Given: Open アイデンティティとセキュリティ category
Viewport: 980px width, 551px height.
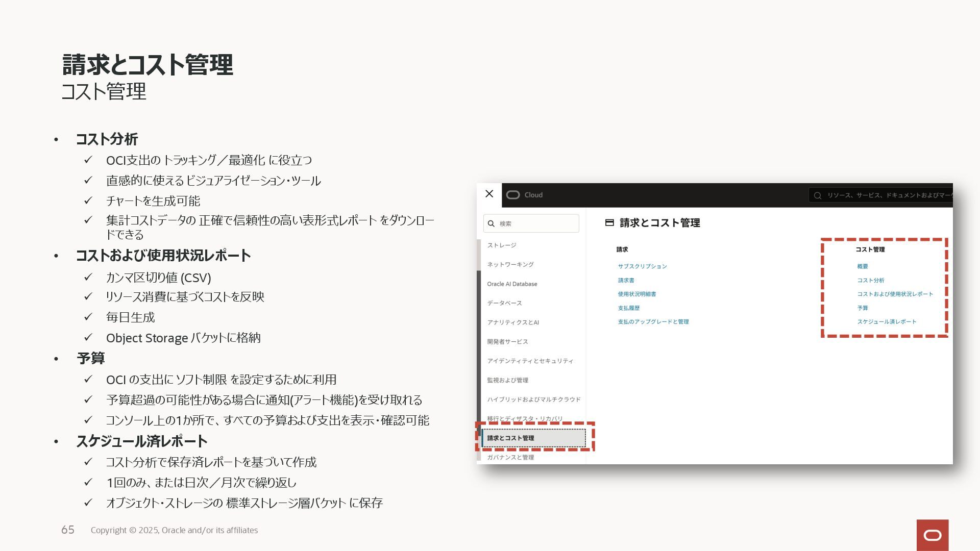Looking at the screenshot, I should pyautogui.click(x=530, y=361).
